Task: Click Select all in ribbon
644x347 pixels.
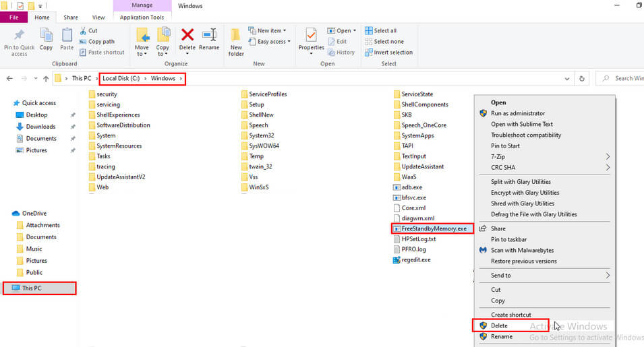Action: click(381, 31)
